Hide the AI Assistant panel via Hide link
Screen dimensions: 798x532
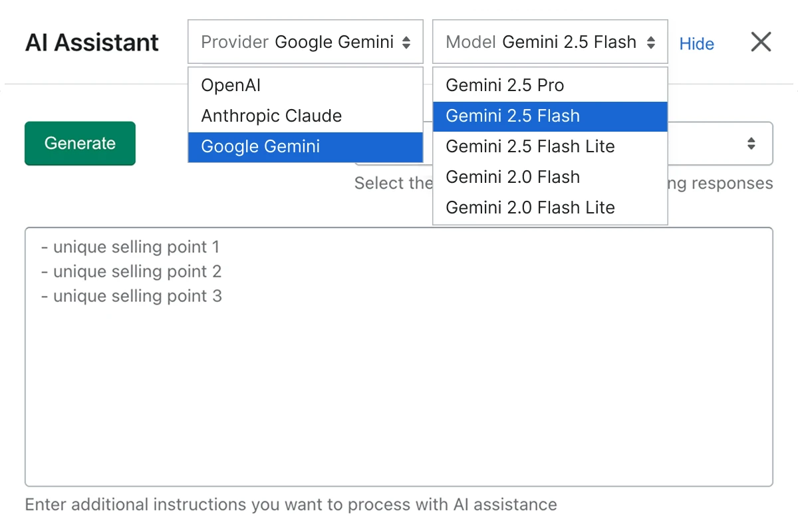point(696,44)
